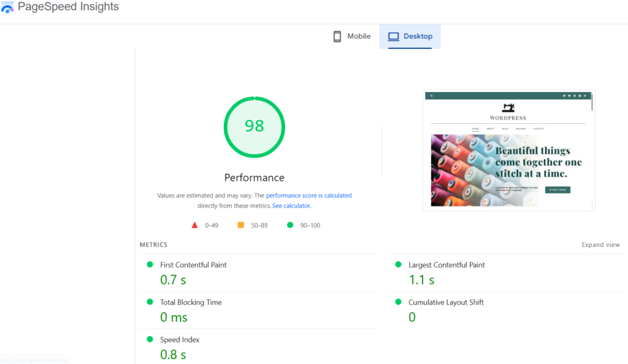Click the Total Blocking Time label

(191, 302)
